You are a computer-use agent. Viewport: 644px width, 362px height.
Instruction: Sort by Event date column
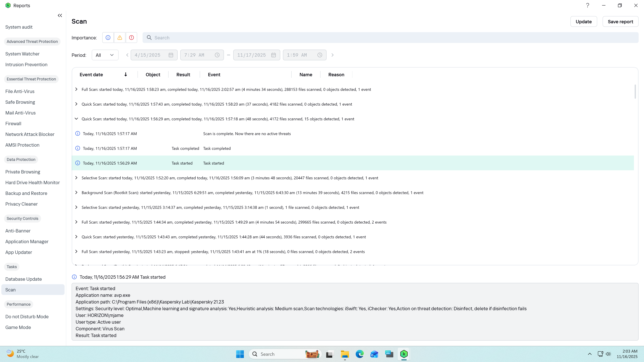coord(91,74)
